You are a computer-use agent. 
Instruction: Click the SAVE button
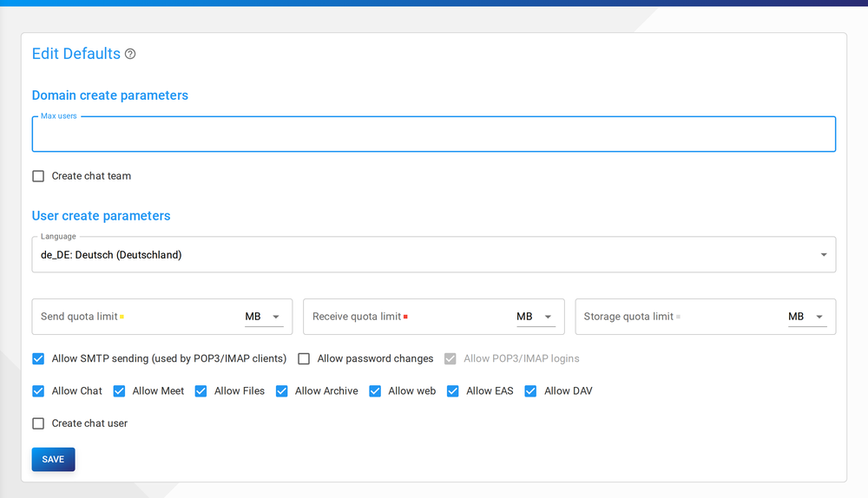pos(53,459)
